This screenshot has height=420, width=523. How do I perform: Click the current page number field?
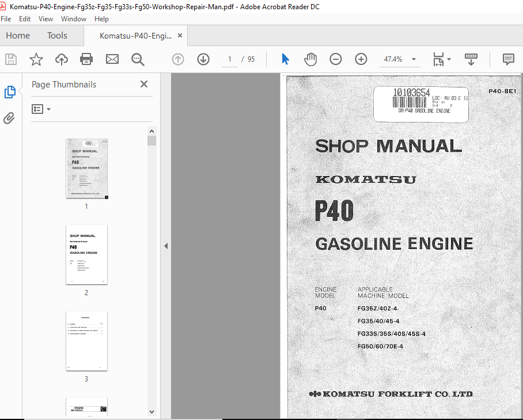(230, 59)
